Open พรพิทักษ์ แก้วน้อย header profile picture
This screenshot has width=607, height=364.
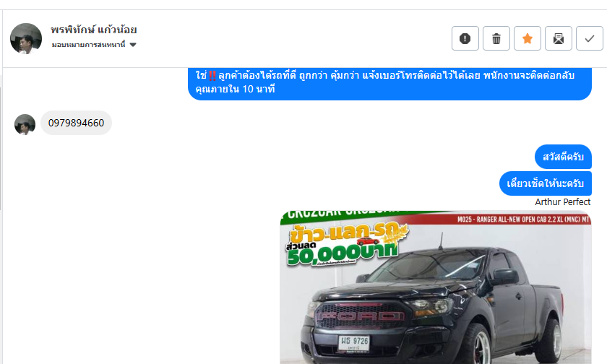[26, 38]
